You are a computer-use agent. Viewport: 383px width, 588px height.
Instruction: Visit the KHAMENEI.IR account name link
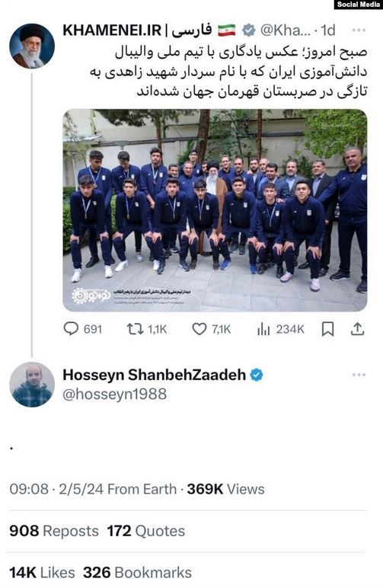137,30
